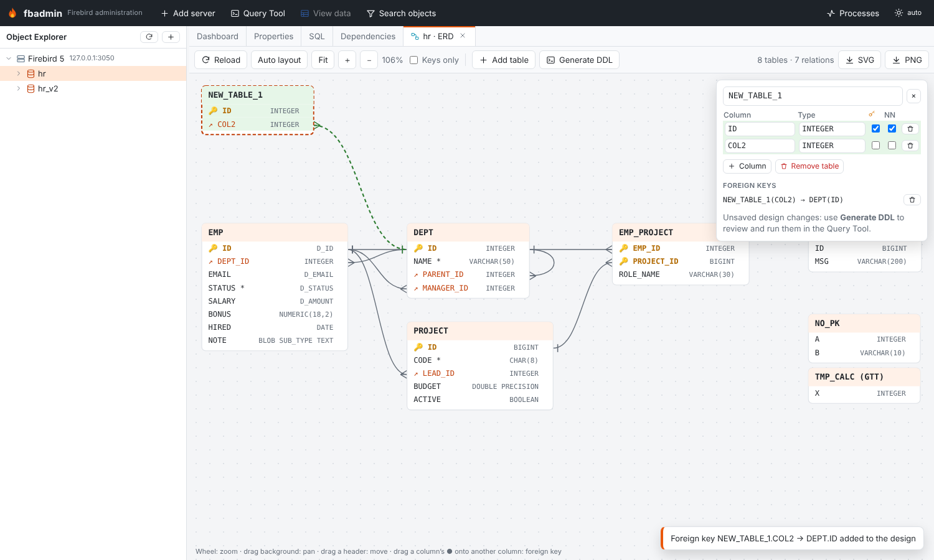Delete the ID column with its trash icon
The height and width of the screenshot is (560, 934).
pyautogui.click(x=910, y=129)
